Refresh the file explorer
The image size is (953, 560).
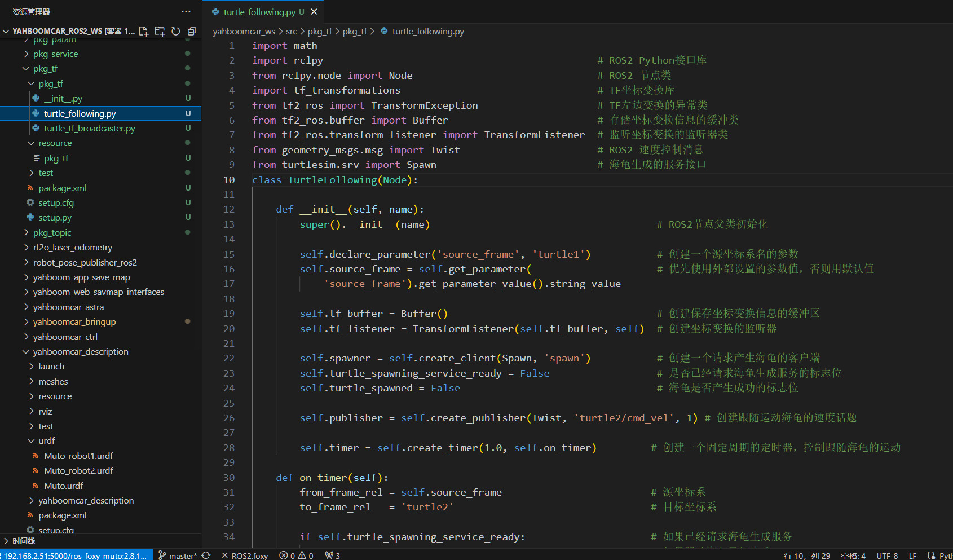176,31
